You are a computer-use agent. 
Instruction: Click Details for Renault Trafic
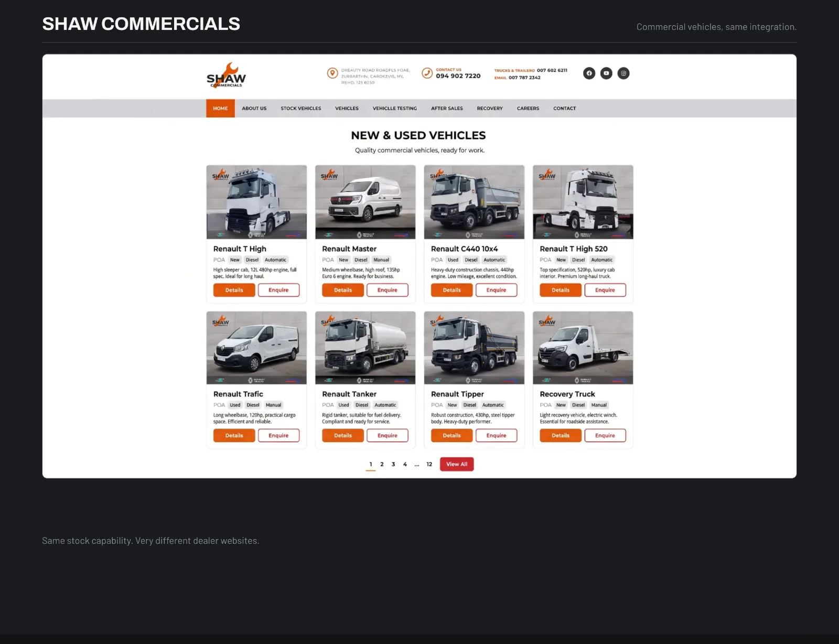click(x=234, y=435)
